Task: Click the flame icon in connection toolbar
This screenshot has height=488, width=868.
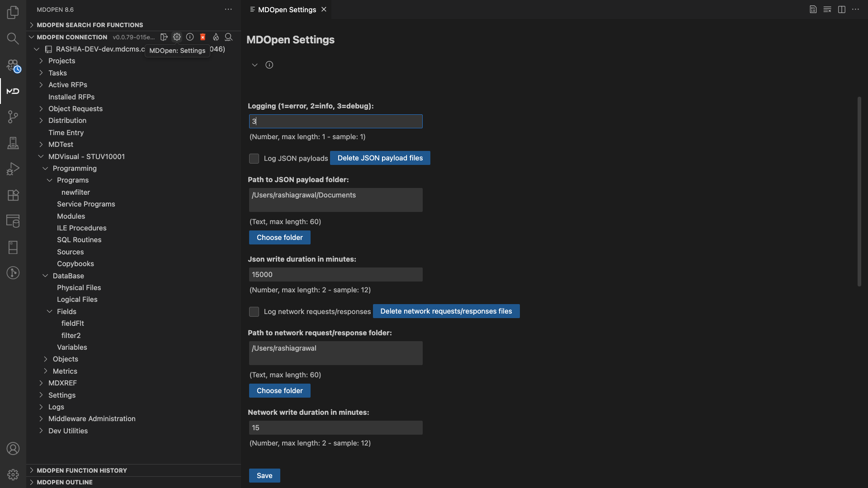Action: click(x=216, y=37)
